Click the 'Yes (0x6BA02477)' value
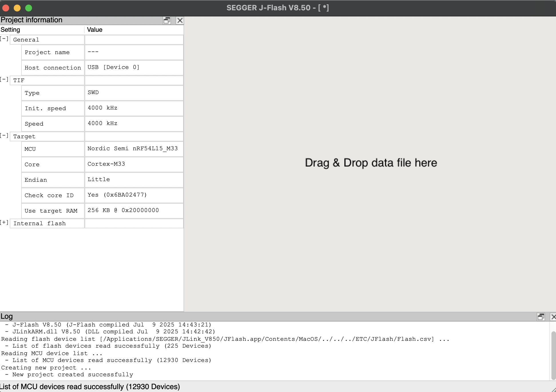This screenshot has width=556, height=392. (x=134, y=195)
